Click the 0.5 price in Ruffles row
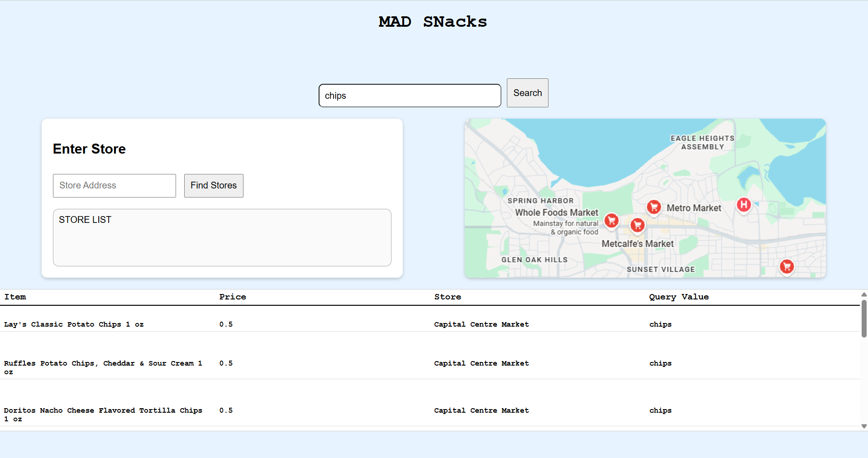This screenshot has height=458, width=868. pyautogui.click(x=226, y=363)
